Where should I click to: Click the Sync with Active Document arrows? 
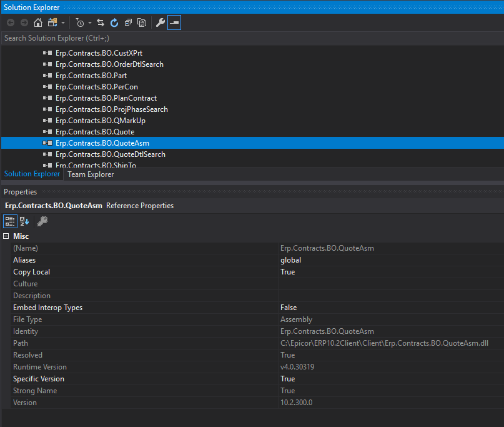coord(100,23)
